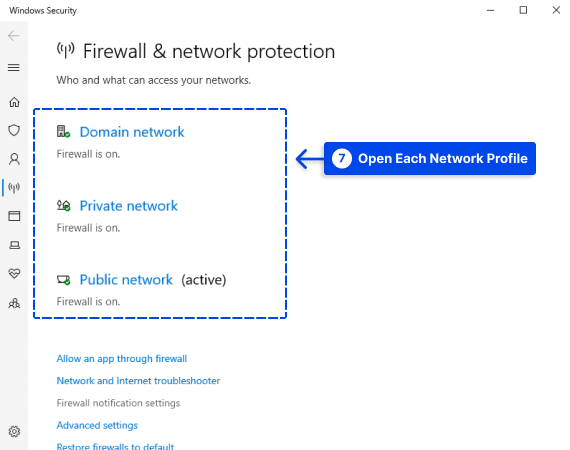
Task: Click Restore firewalls to default
Action: (x=115, y=446)
